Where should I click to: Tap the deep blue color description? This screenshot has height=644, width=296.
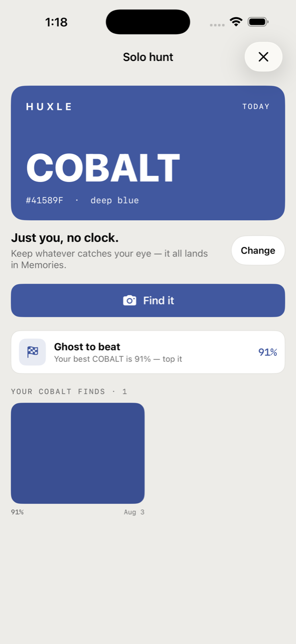point(115,200)
